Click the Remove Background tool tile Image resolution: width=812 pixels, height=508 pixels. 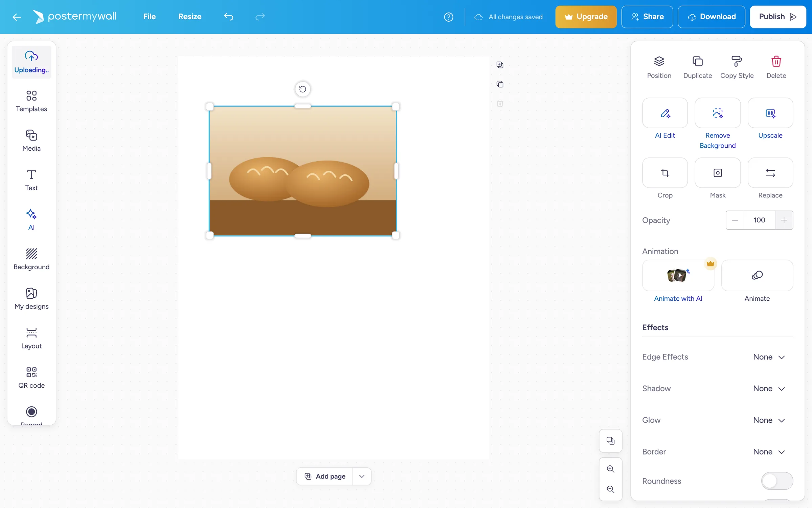pos(718,113)
